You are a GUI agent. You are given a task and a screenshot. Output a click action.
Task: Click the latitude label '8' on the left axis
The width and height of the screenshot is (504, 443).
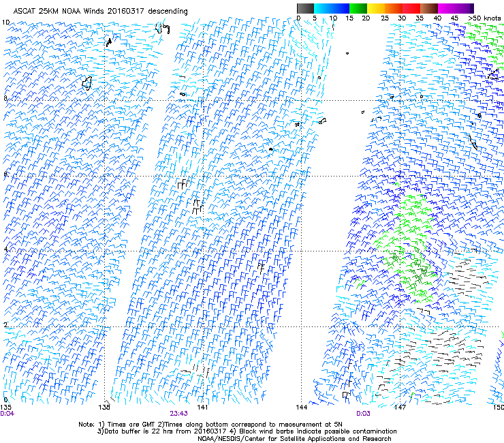(x=5, y=98)
